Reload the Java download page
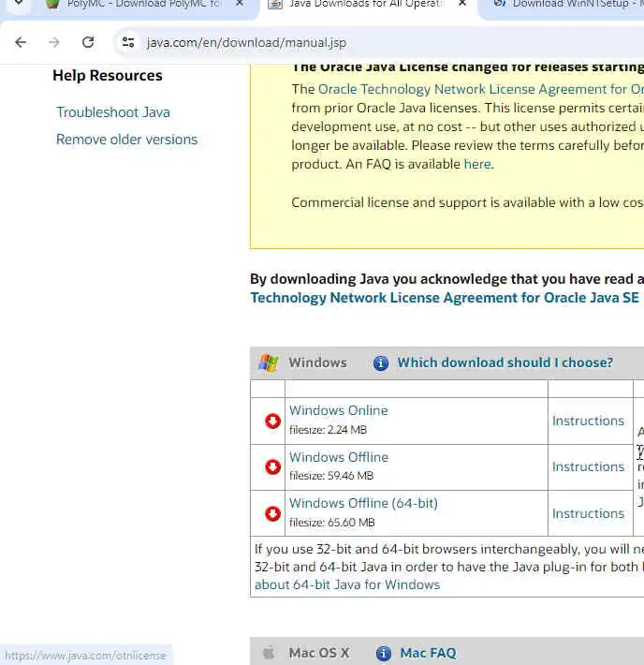The width and height of the screenshot is (644, 665). point(88,42)
